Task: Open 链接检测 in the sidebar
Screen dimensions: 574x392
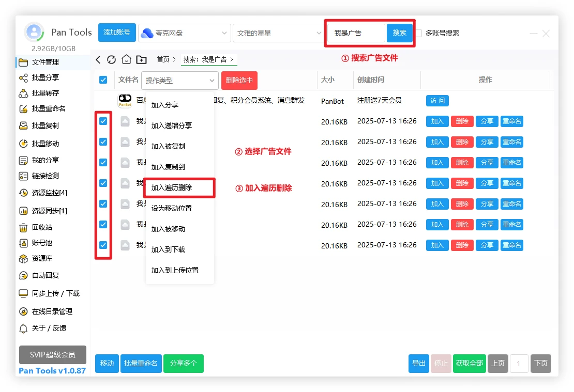Action: click(45, 176)
